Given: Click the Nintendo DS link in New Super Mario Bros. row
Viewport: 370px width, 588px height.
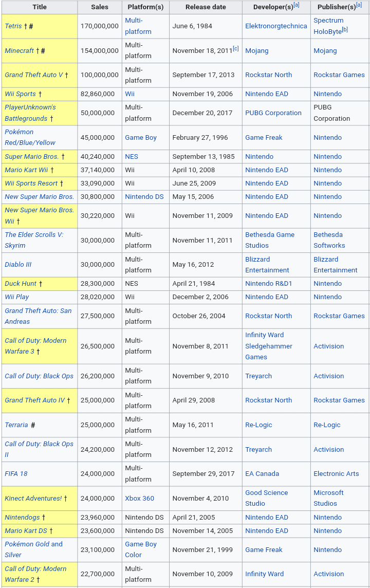Looking at the screenshot, I should tap(144, 197).
